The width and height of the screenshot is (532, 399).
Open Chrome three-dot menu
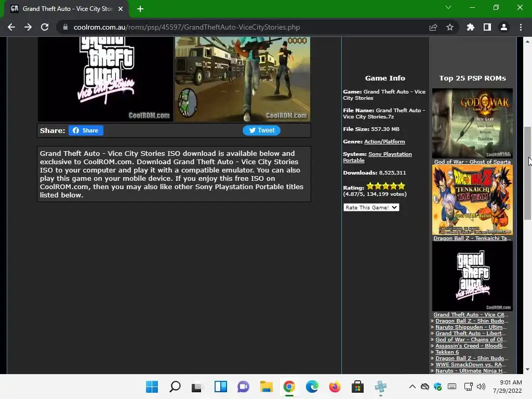click(x=521, y=27)
